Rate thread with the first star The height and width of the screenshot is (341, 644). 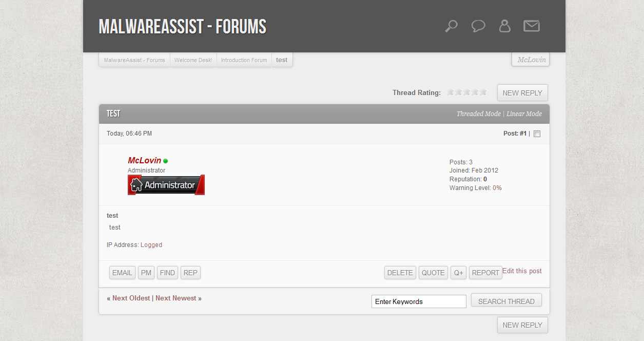click(x=451, y=92)
